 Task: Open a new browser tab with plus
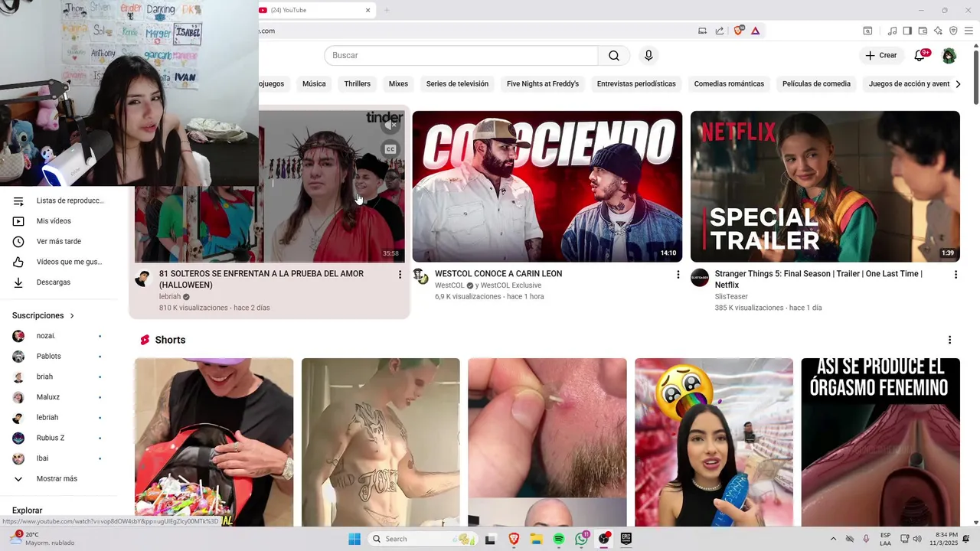coord(387,10)
